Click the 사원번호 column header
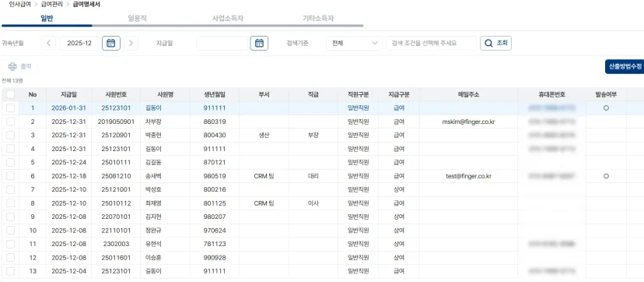This screenshot has width=644, height=282. (x=116, y=94)
